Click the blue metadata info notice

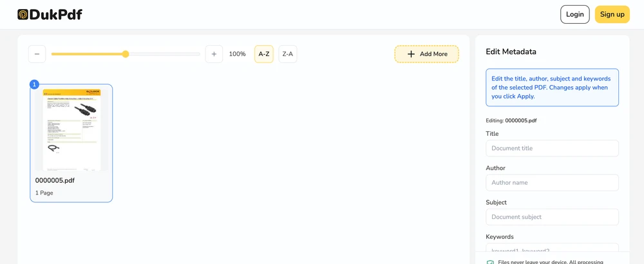pyautogui.click(x=552, y=88)
